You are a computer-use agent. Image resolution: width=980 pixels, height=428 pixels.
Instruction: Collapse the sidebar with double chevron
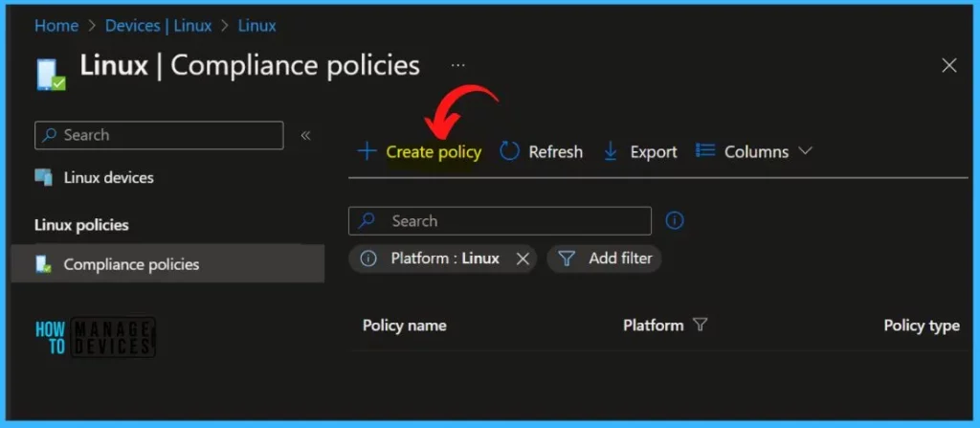[x=305, y=135]
